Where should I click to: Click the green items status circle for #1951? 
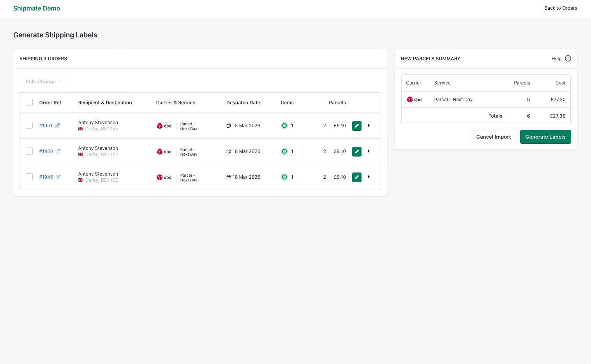284,125
